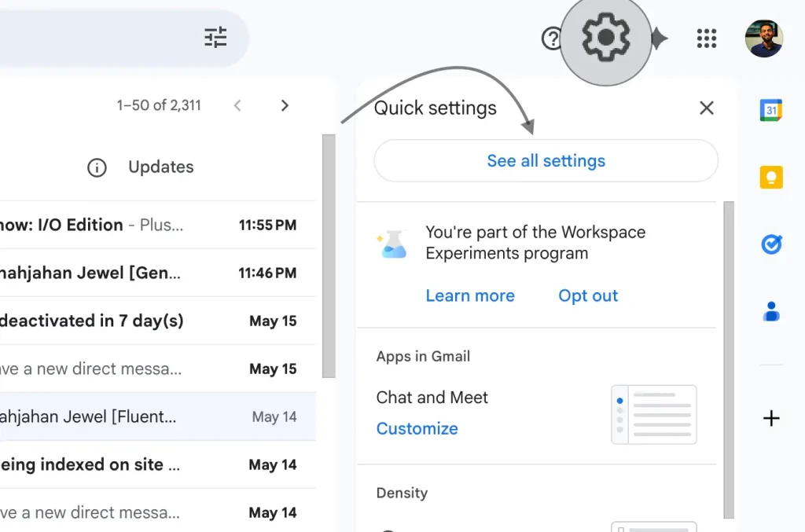Click Get add-ons plus icon
The height and width of the screenshot is (532, 805).
[771, 418]
